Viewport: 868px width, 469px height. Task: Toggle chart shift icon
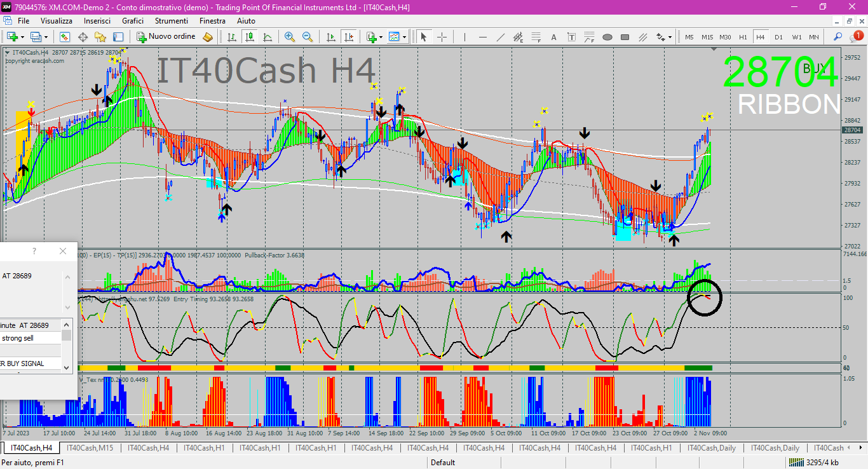348,37
